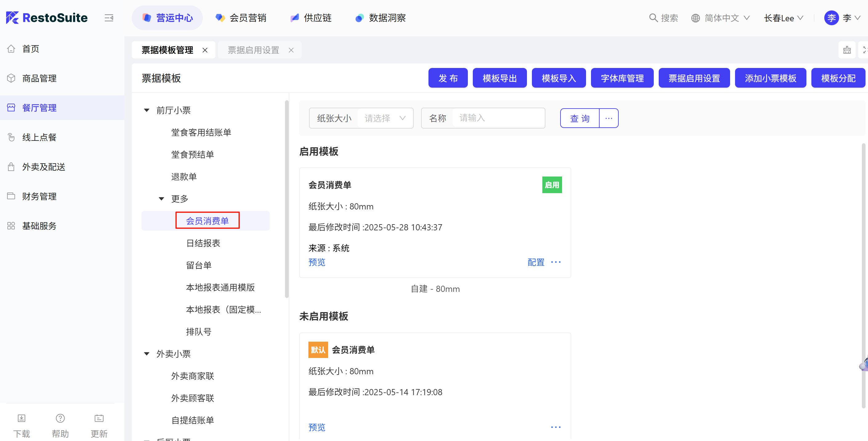
Task: Collapse the 更多 tree node
Action: tap(161, 199)
